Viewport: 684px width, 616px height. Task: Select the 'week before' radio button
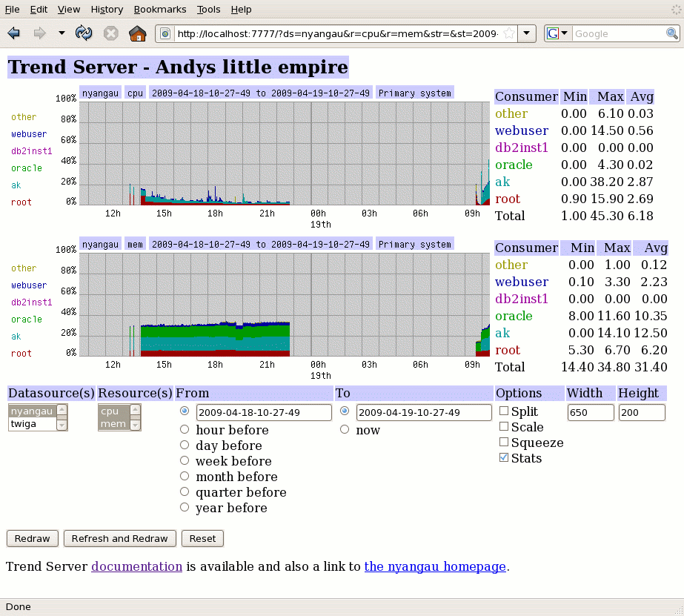coord(185,461)
